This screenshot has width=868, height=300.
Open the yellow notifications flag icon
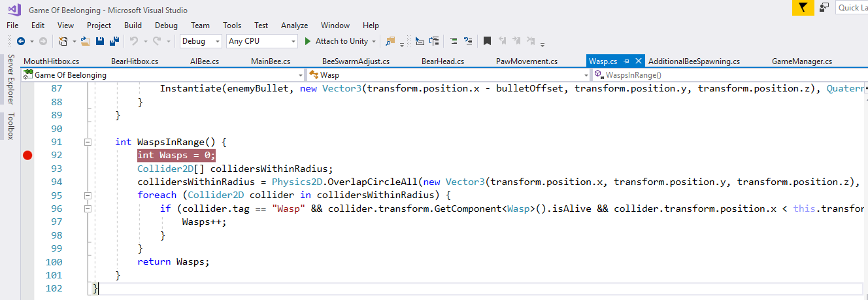803,7
